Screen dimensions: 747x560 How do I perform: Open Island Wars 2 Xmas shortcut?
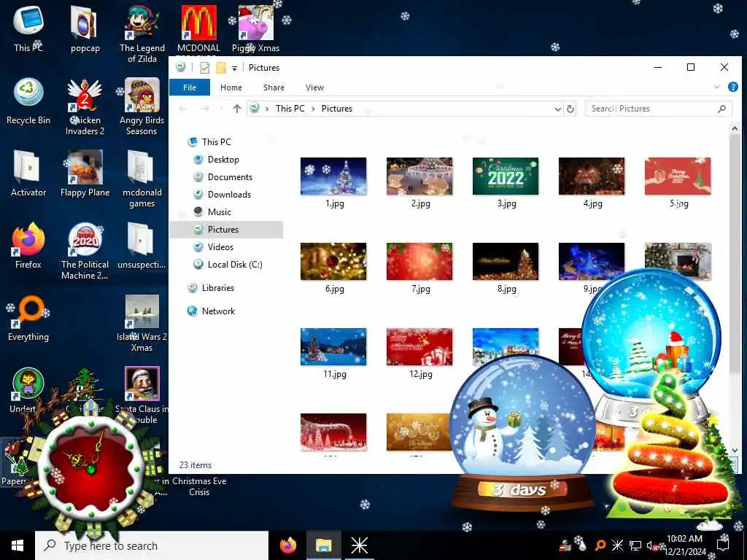tap(142, 324)
